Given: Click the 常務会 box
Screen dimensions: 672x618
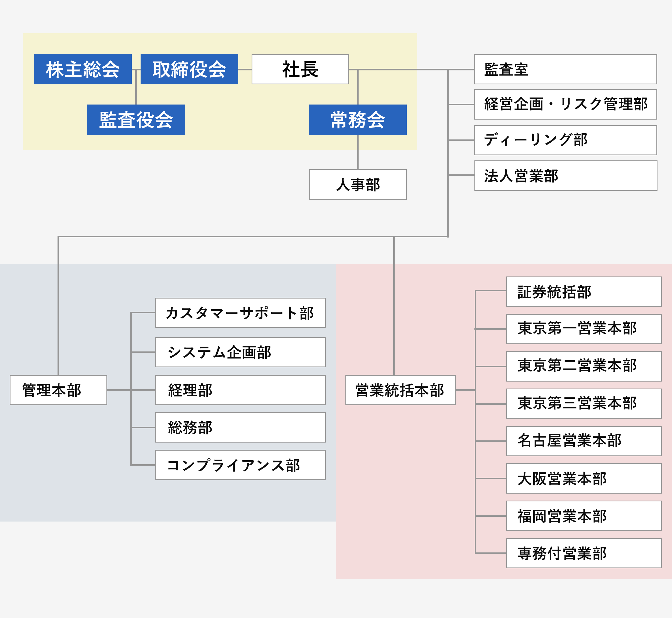Looking at the screenshot, I should (x=358, y=120).
